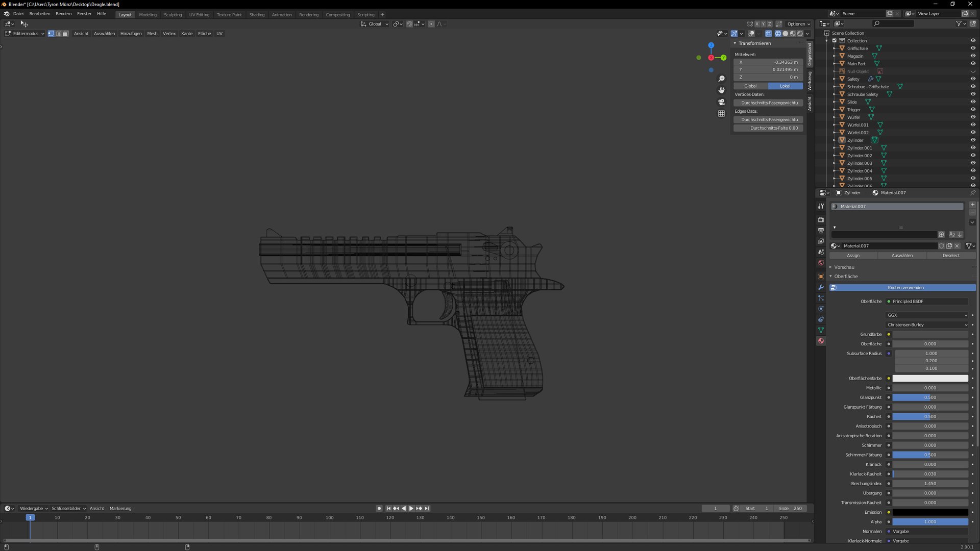Click first Durchschnitts-Fasengewichtu button under Vertices-Daten

click(x=768, y=103)
